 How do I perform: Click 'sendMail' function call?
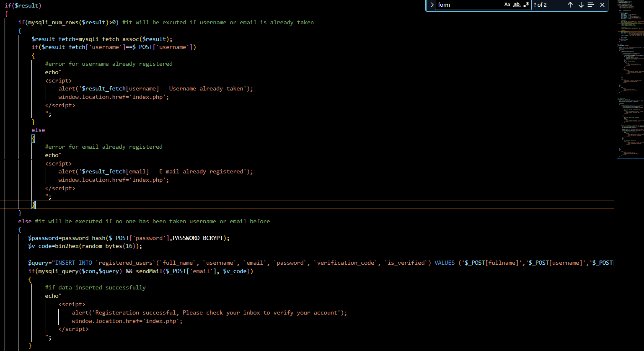[149, 271]
